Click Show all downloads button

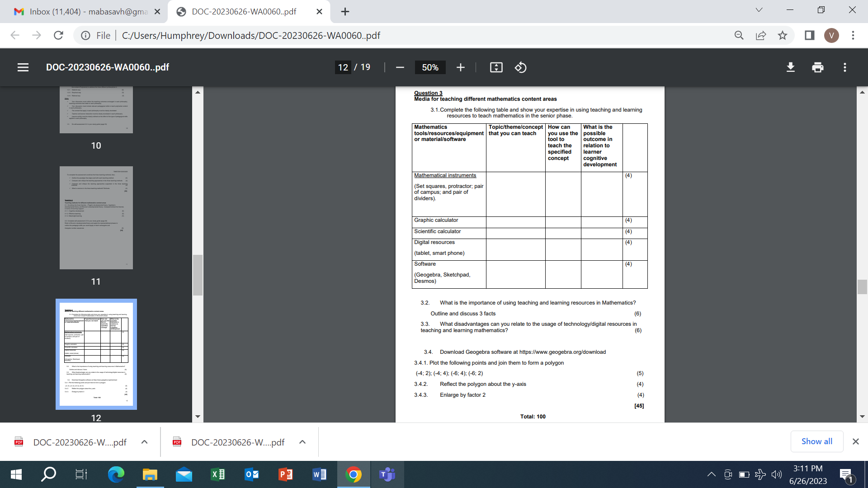816,441
